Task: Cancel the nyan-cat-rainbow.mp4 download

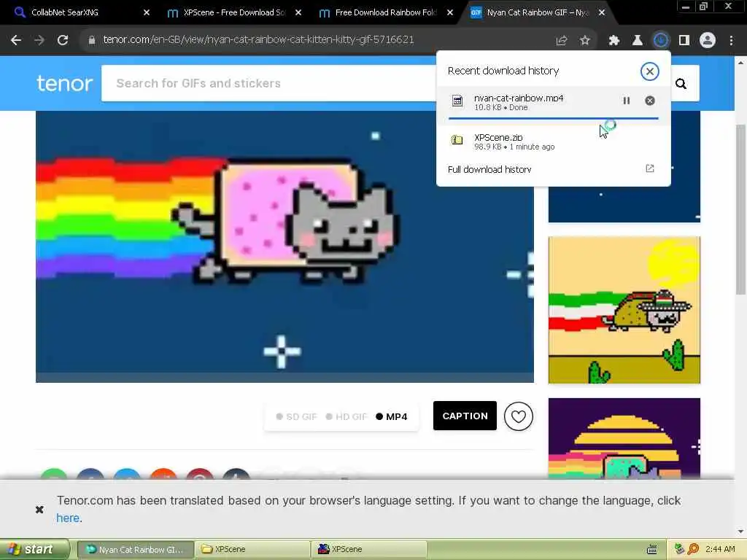Action: [x=650, y=101]
